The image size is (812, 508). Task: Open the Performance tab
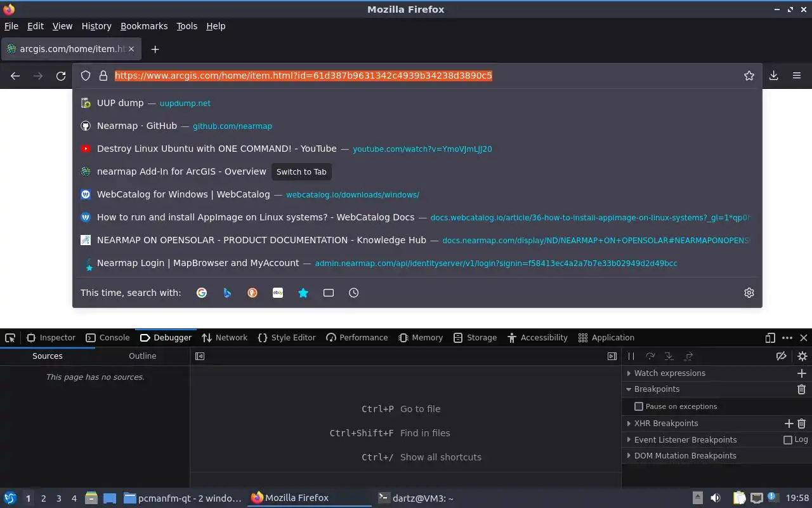click(357, 338)
